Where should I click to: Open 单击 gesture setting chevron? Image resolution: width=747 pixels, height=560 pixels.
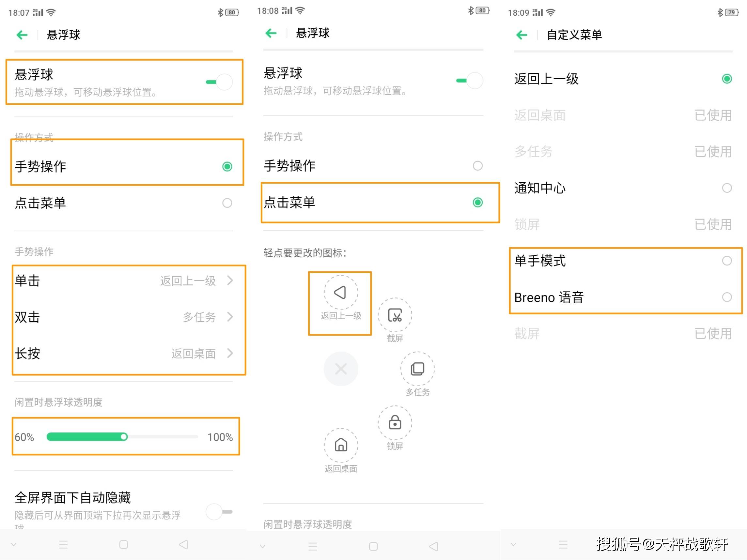point(230,280)
